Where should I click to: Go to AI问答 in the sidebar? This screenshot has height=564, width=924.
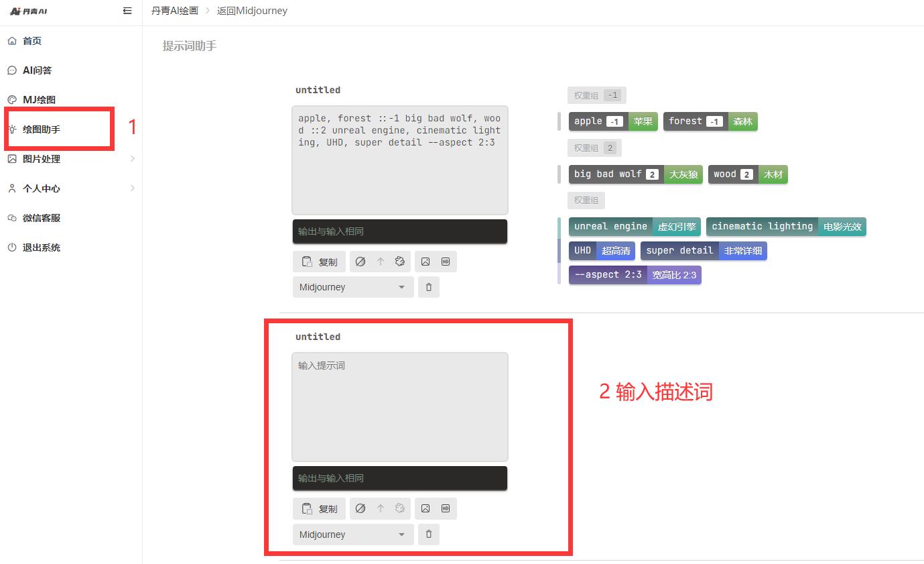(37, 70)
